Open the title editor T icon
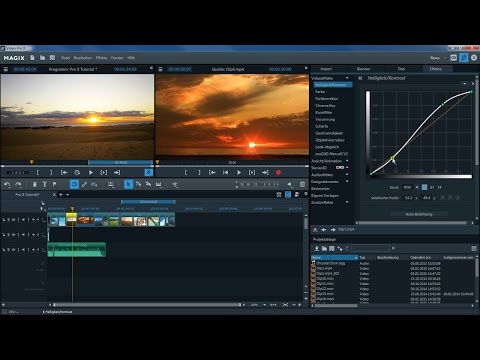This screenshot has width=480, height=360. pyautogui.click(x=44, y=184)
